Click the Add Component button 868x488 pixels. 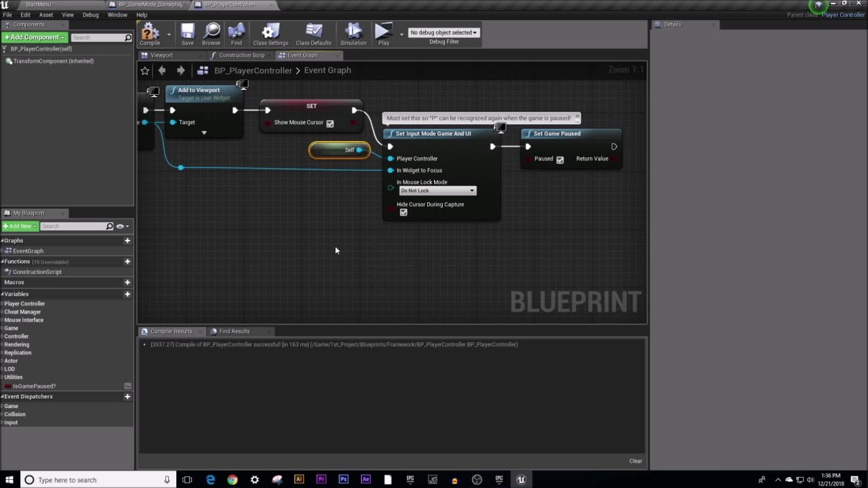click(x=34, y=37)
